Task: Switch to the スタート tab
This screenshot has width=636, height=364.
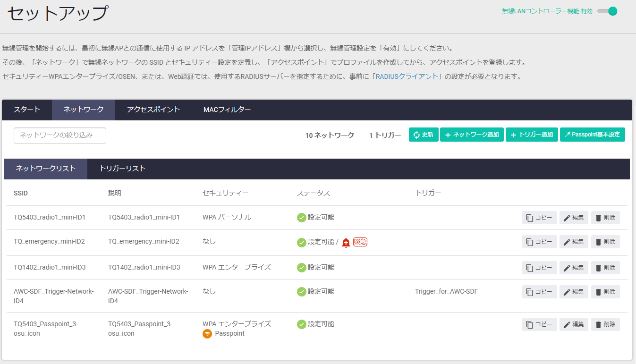Action: (27, 110)
